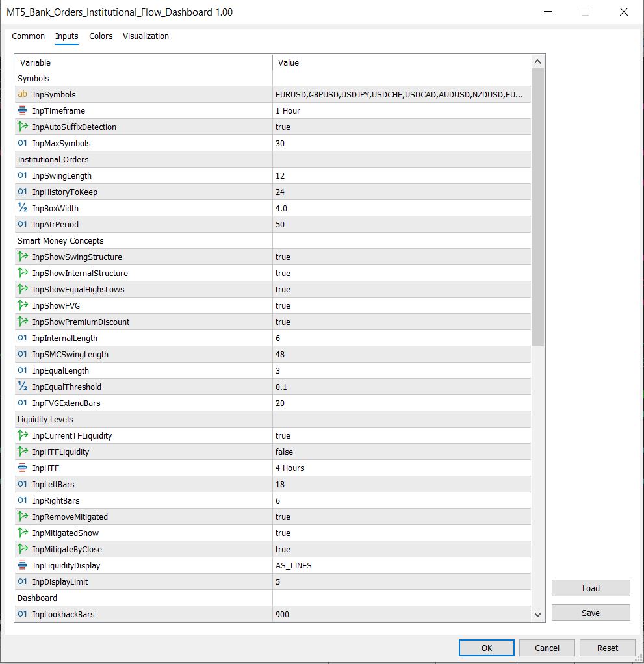Click the enum icon beside InpTimeframe

pos(23,110)
